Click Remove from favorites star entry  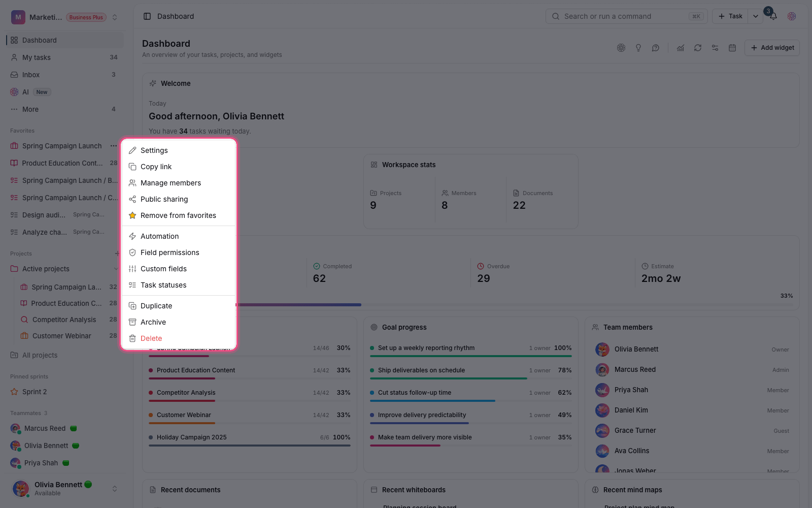pyautogui.click(x=179, y=215)
